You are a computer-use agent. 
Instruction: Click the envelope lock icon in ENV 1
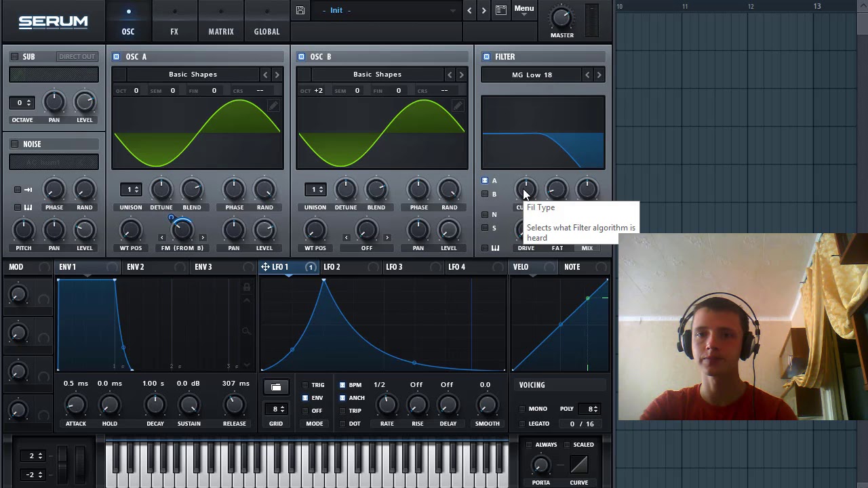(247, 287)
